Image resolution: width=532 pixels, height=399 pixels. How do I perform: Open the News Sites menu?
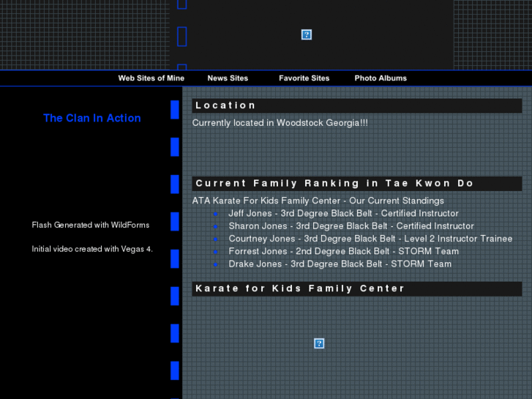click(x=228, y=78)
